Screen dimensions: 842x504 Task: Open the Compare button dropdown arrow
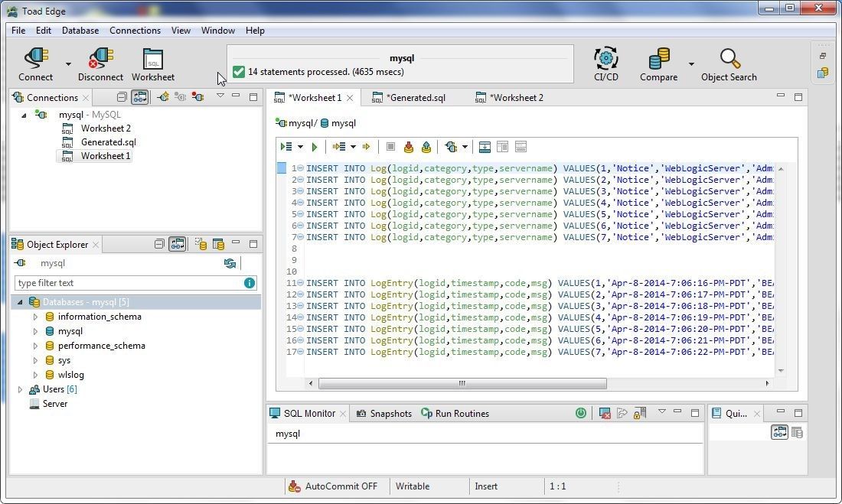coord(691,64)
